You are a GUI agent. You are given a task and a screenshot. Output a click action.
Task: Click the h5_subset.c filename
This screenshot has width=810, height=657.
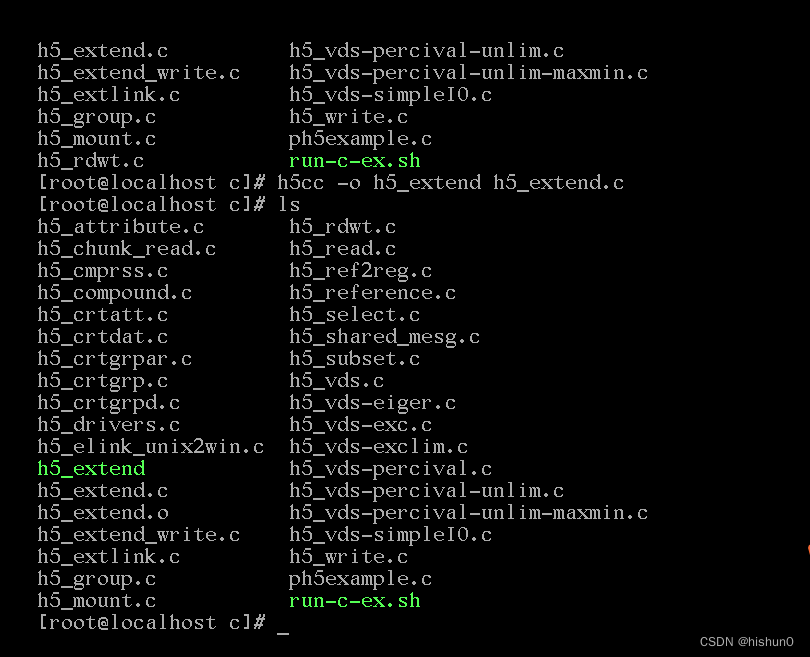coord(354,358)
